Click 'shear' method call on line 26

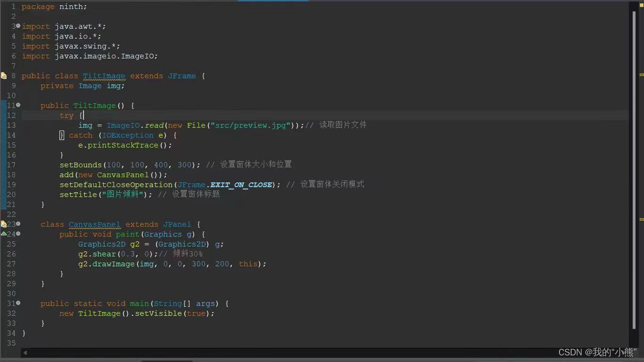point(104,254)
